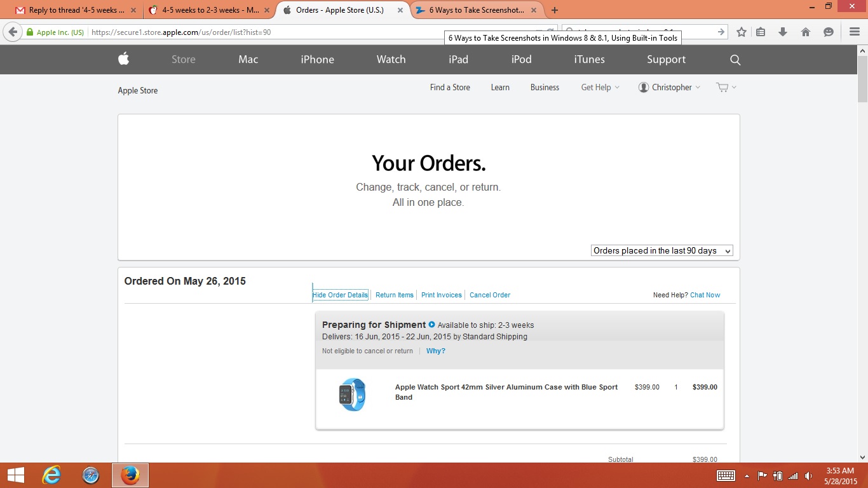Expand the Get Help menu
Viewport: 868px width, 488px height.
[600, 87]
